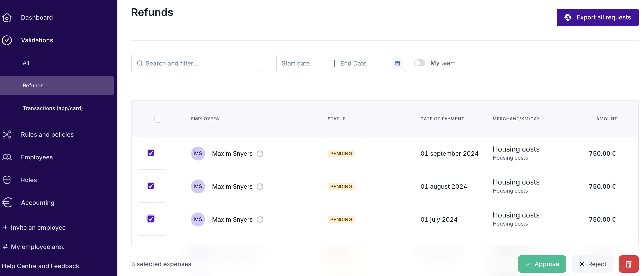This screenshot has width=644, height=276.
Task: Click the Dashboard home icon
Action: (x=7, y=17)
